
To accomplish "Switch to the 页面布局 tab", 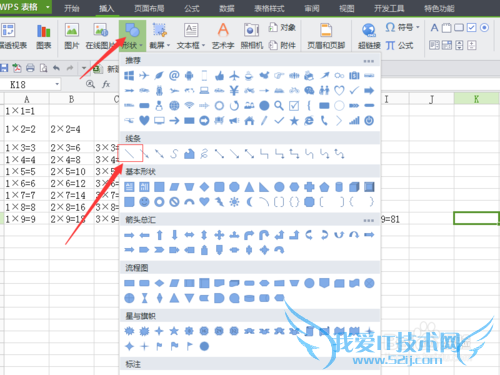I will pos(149,8).
